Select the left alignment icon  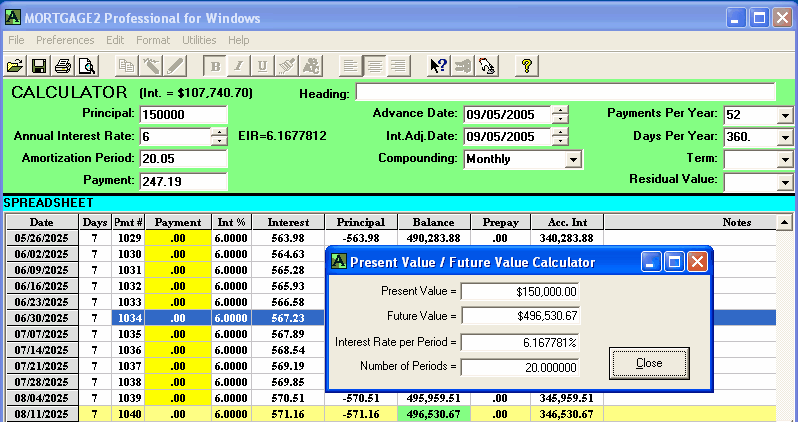pyautogui.click(x=351, y=66)
